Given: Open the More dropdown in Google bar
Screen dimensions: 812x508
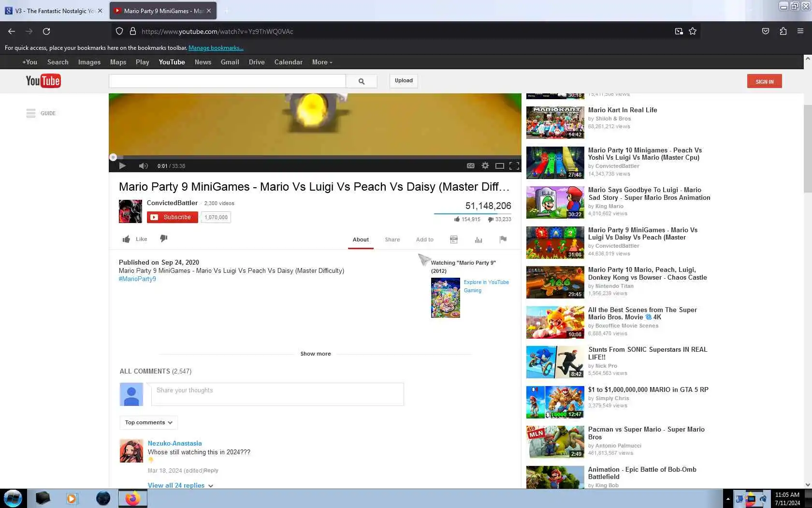Looking at the screenshot, I should pos(322,62).
